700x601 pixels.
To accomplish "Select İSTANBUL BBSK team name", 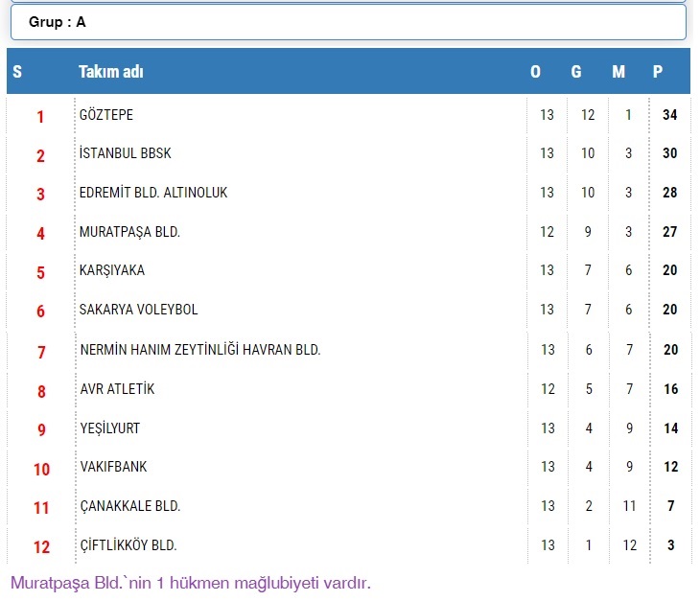I will (126, 153).
